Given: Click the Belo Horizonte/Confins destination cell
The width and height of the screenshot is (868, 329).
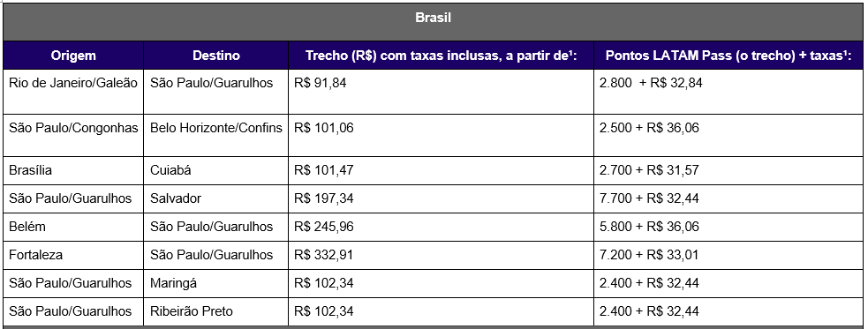Looking at the screenshot, I should click(x=215, y=136).
